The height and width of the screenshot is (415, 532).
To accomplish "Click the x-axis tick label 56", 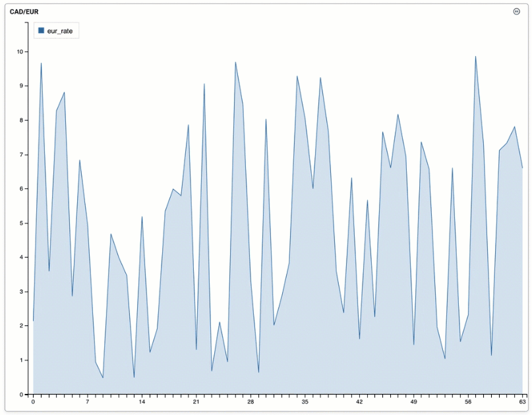I will point(468,401).
